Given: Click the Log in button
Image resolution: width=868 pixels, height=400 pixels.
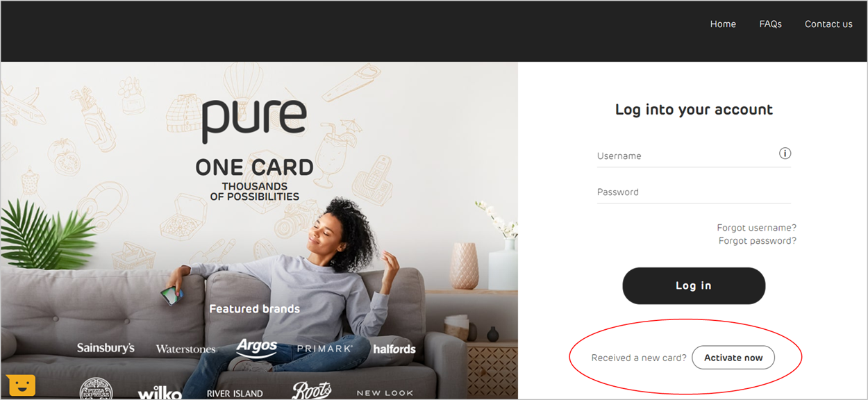Looking at the screenshot, I should point(694,285).
